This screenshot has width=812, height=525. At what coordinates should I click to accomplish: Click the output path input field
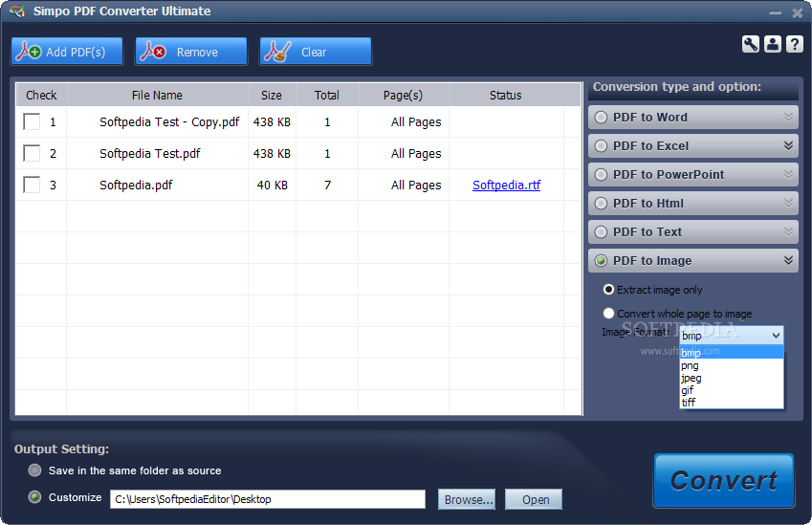click(x=268, y=499)
